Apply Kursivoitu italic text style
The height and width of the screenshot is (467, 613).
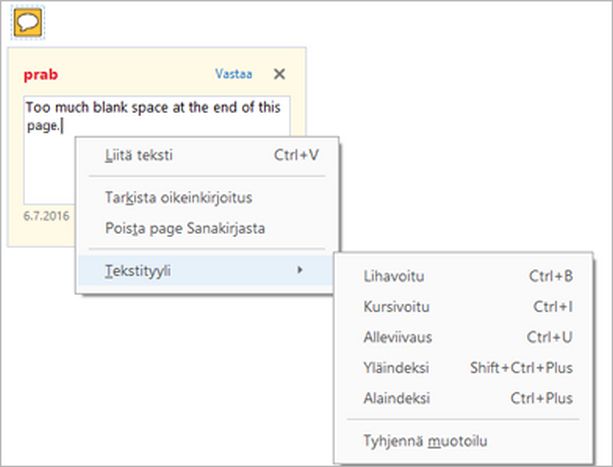[x=396, y=306]
